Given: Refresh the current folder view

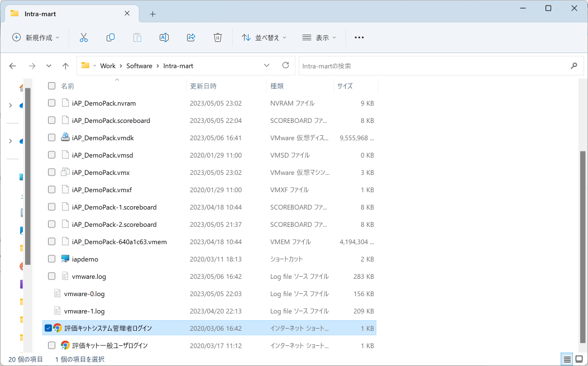Looking at the screenshot, I should tap(285, 65).
